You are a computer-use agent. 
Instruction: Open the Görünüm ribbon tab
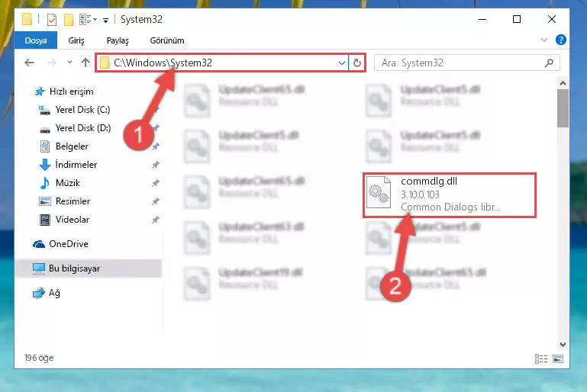tap(167, 40)
